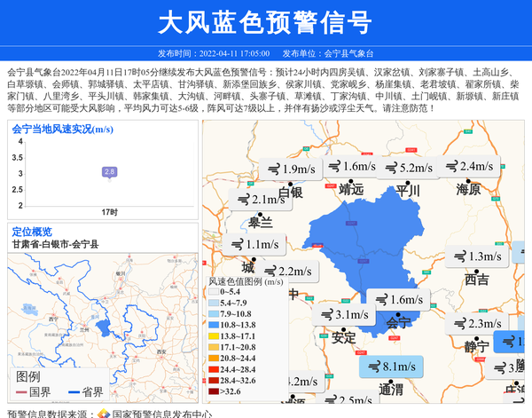Click the 发布单位：会宁县气象台 text

click(x=328, y=53)
